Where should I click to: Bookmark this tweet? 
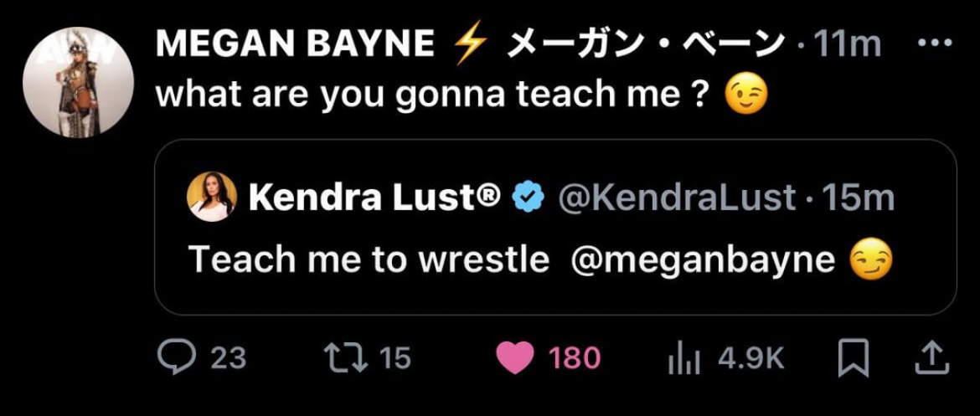point(853,359)
